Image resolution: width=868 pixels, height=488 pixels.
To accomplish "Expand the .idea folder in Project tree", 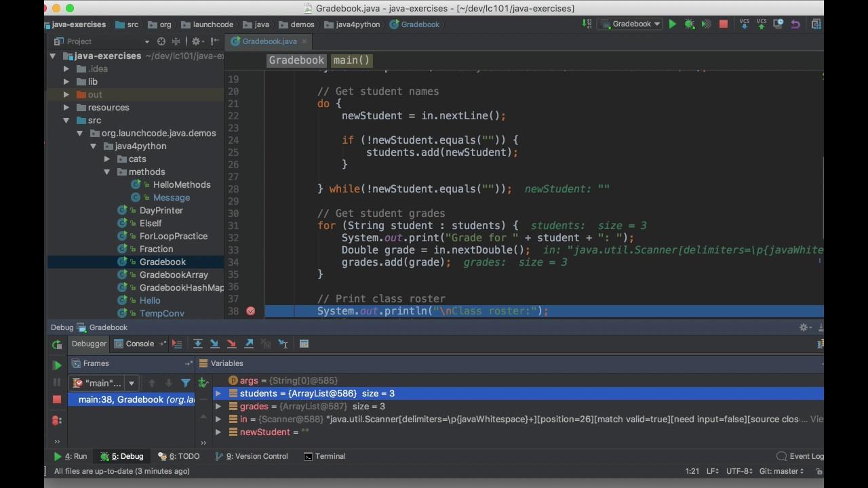I will [x=66, y=68].
